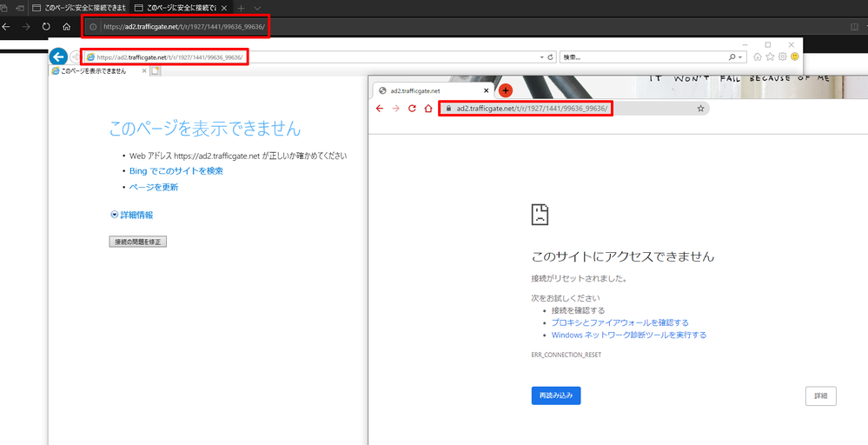
Task: Open new tab with red plus in Chrome
Action: 506,90
